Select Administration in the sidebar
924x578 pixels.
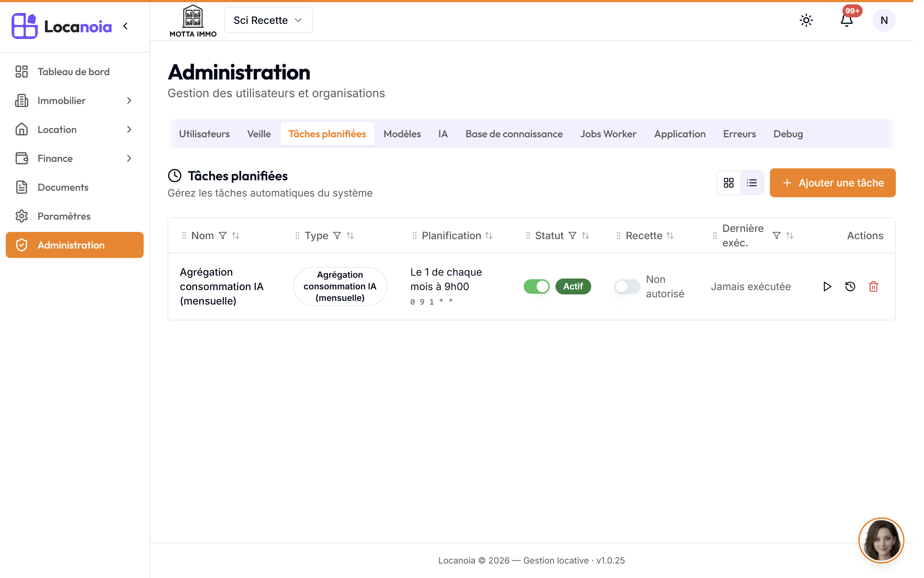[x=74, y=245]
